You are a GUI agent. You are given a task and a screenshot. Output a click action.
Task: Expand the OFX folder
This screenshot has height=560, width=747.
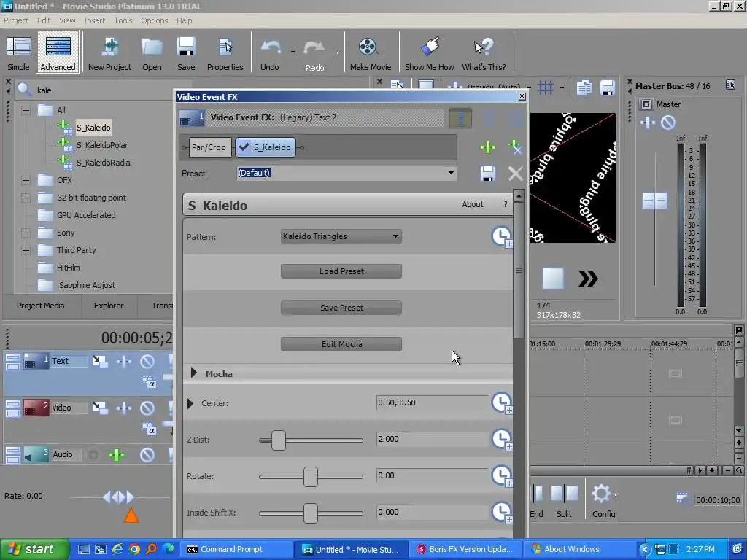click(26, 181)
